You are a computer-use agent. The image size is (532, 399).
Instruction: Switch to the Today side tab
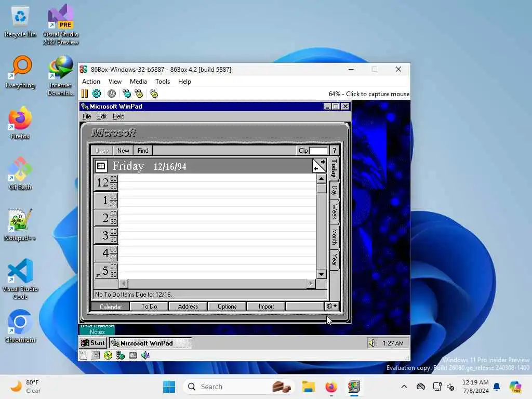tap(334, 168)
